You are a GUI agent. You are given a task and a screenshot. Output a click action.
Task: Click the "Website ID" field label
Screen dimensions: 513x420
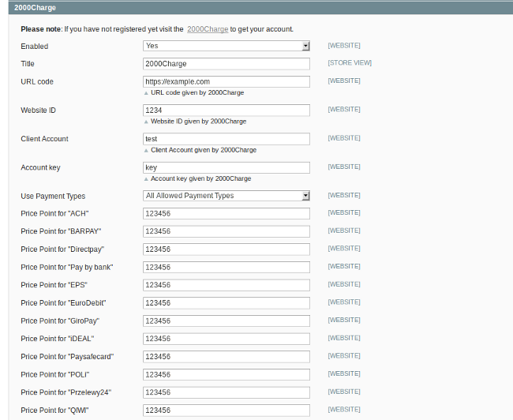click(39, 111)
